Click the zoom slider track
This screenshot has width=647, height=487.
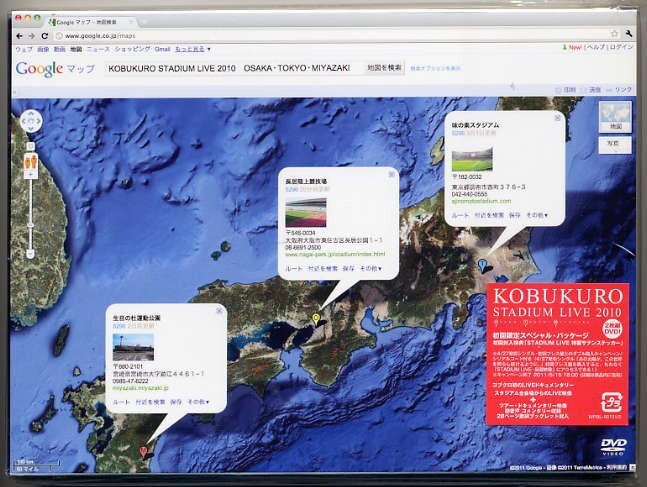[x=31, y=214]
